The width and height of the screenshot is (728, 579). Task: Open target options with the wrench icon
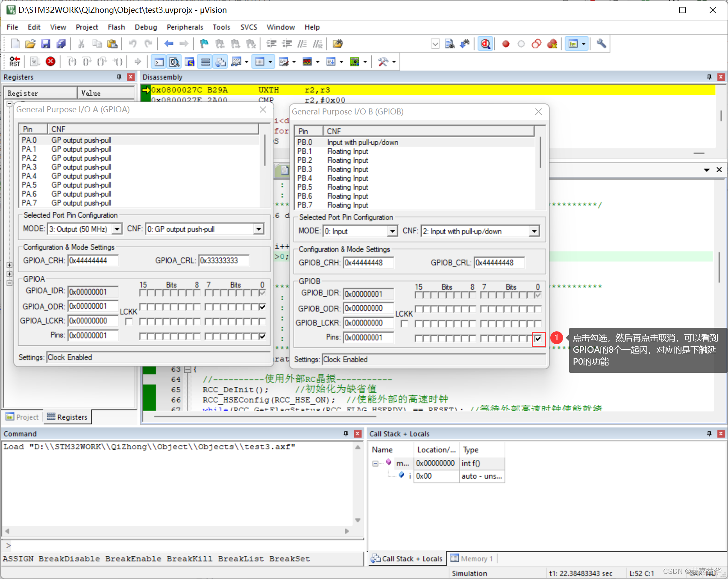(601, 44)
